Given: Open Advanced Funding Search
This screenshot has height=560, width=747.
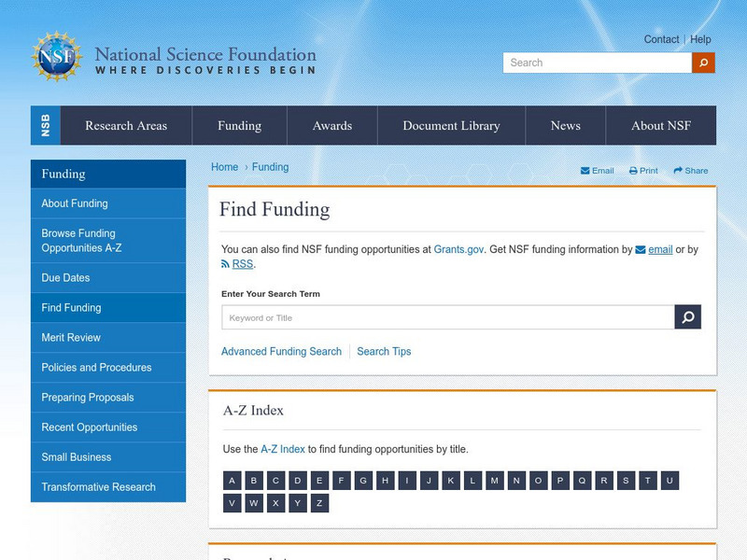Looking at the screenshot, I should click(282, 352).
